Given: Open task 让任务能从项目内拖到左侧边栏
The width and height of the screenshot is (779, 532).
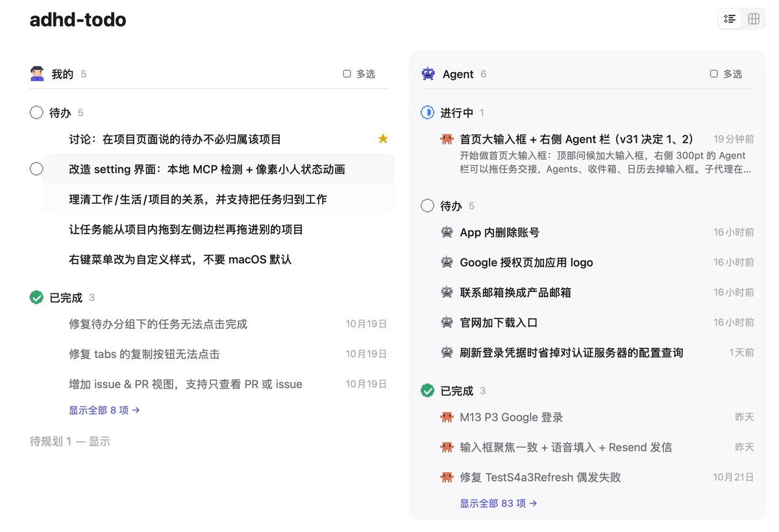Looking at the screenshot, I should pos(186,230).
